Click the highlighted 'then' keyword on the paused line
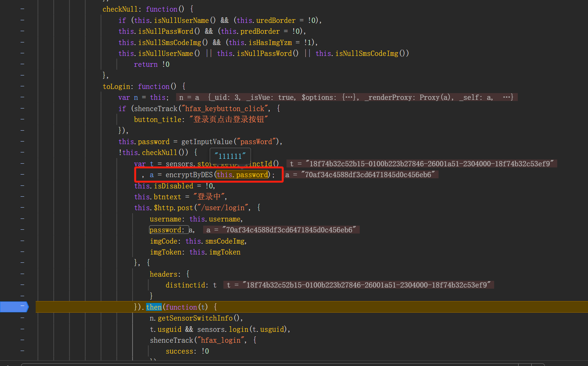Image resolution: width=588 pixels, height=366 pixels. [154, 307]
